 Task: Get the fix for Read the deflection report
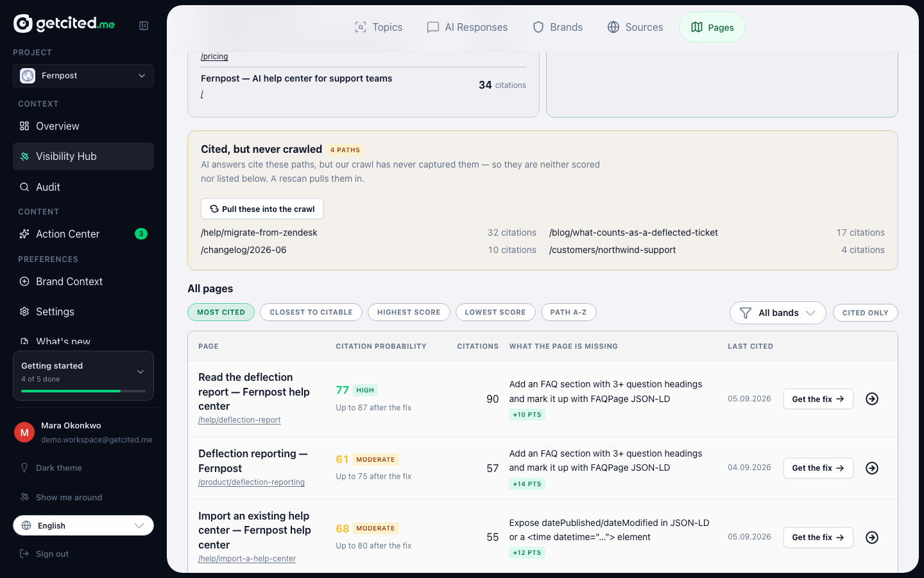point(818,399)
